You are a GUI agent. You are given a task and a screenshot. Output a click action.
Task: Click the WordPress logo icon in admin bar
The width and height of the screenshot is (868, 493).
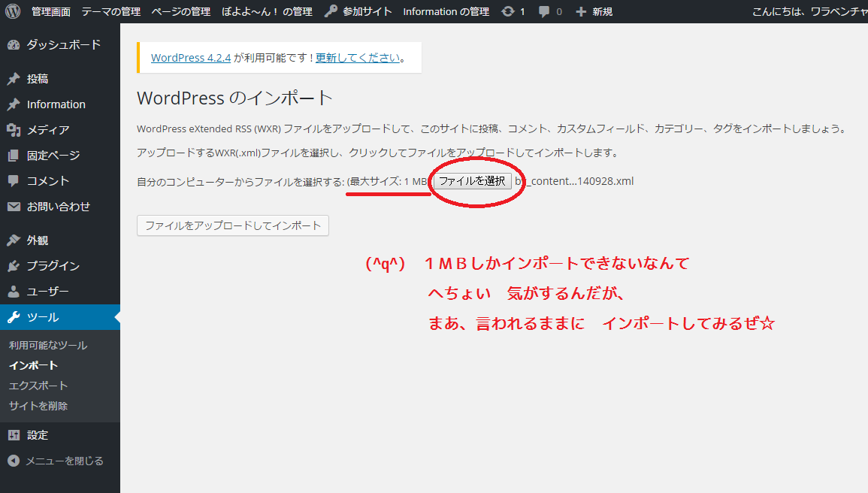coord(13,11)
